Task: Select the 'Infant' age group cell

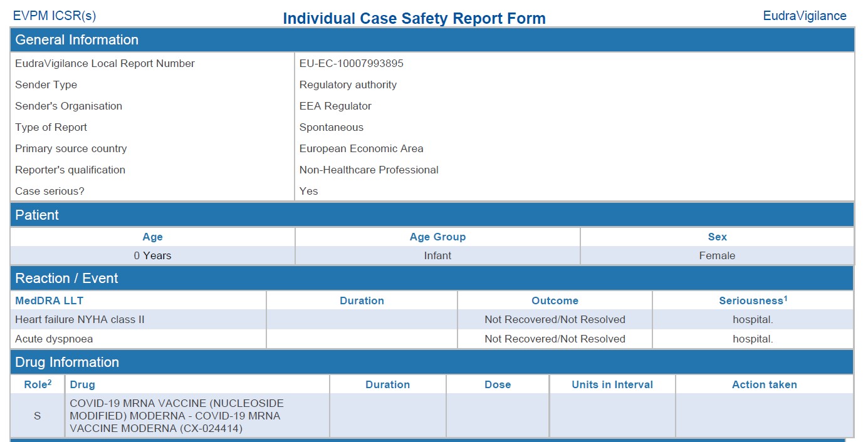Action: pyautogui.click(x=437, y=256)
